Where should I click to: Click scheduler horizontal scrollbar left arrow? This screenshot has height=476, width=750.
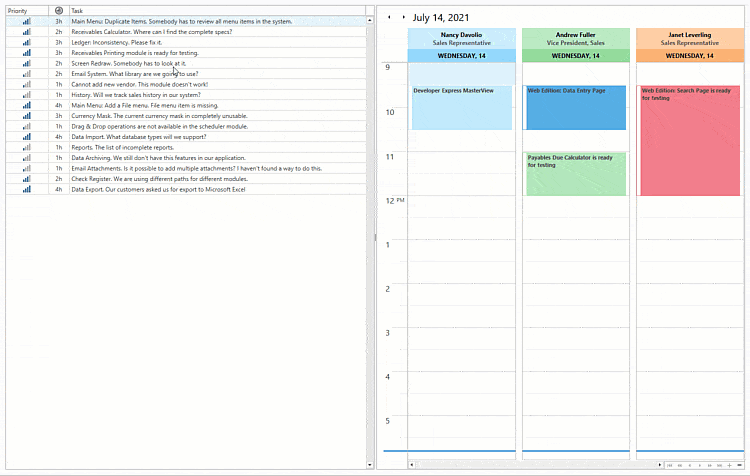[412, 465]
